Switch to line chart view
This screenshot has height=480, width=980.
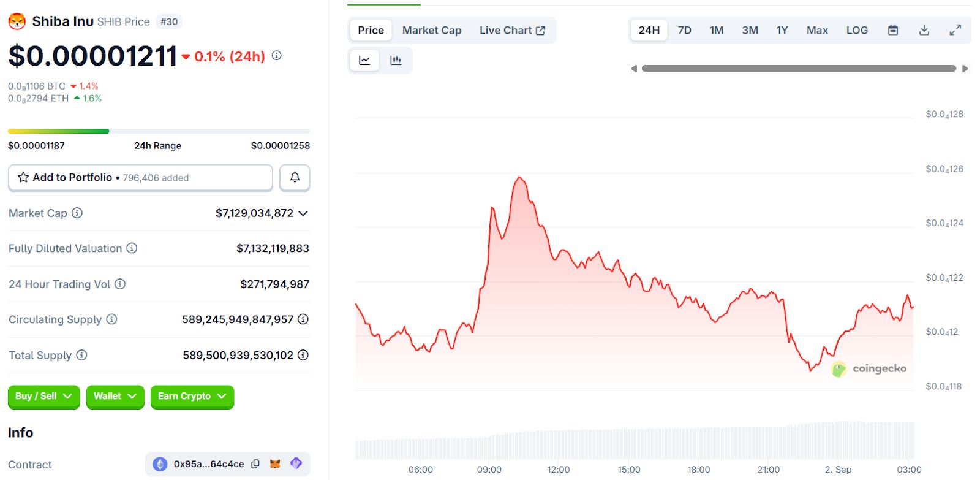364,60
